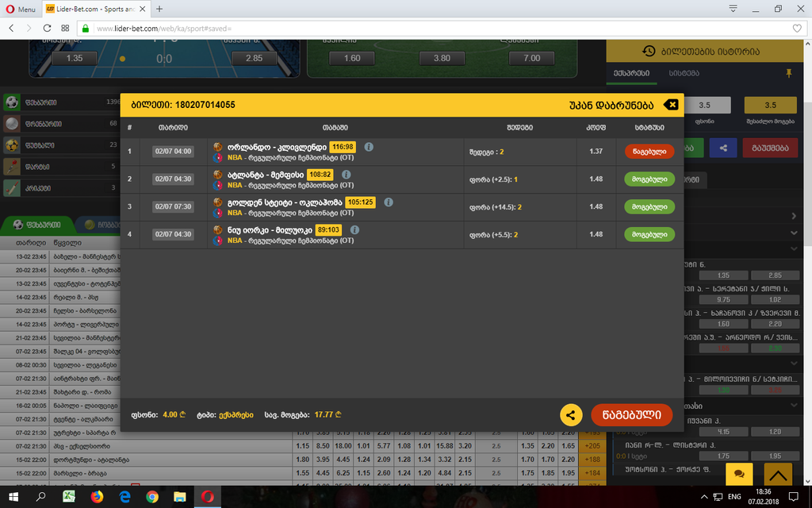The width and height of the screenshot is (812, 508).
Task: Open +184 more markets for Marseille row
Action: 592,473
